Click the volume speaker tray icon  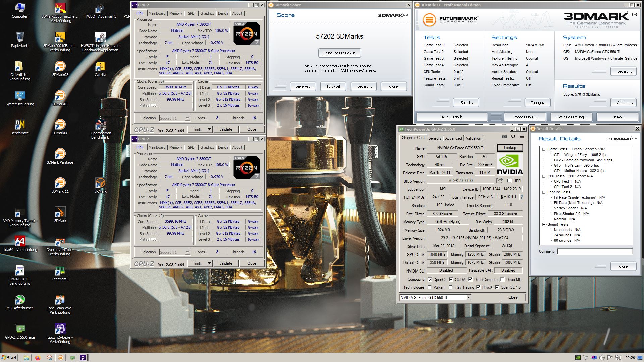[602, 358]
